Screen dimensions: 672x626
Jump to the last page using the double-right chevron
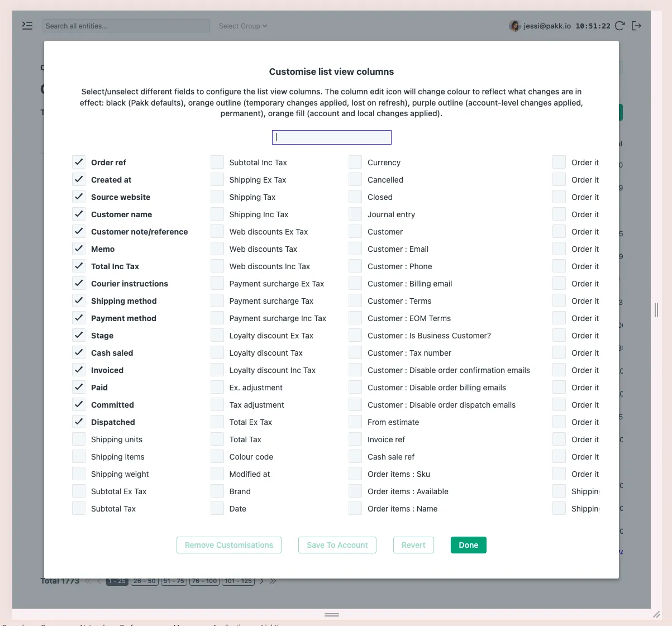(273, 581)
